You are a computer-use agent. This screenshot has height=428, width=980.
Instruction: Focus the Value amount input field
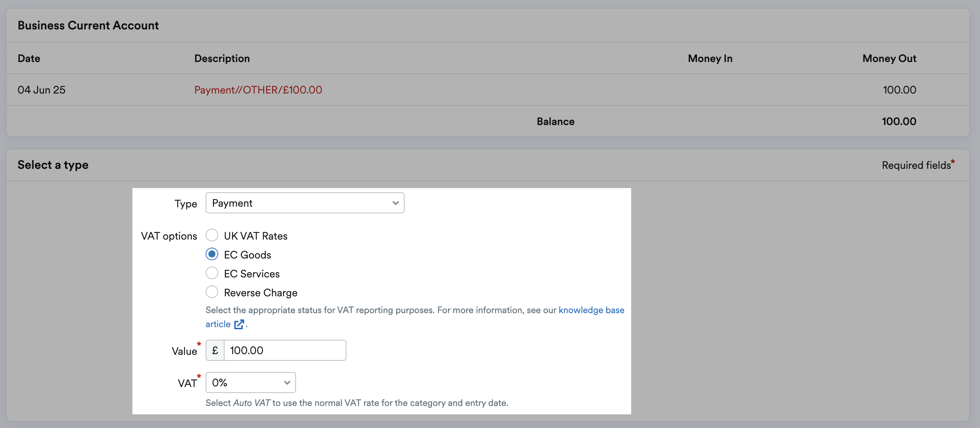285,350
